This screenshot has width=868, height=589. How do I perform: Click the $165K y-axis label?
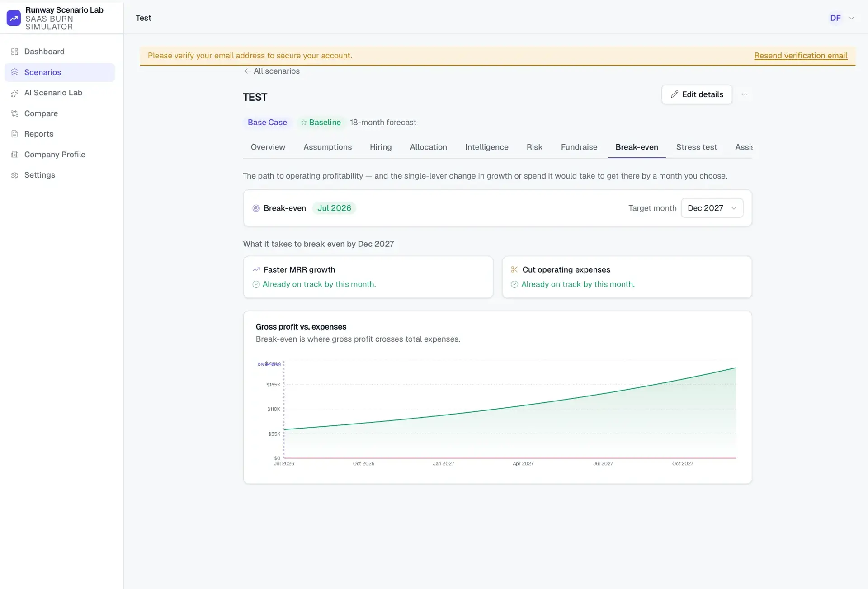(273, 385)
